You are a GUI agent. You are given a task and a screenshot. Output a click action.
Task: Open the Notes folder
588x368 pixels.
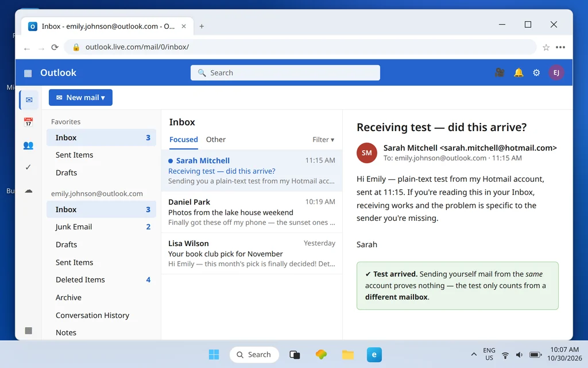click(101, 333)
